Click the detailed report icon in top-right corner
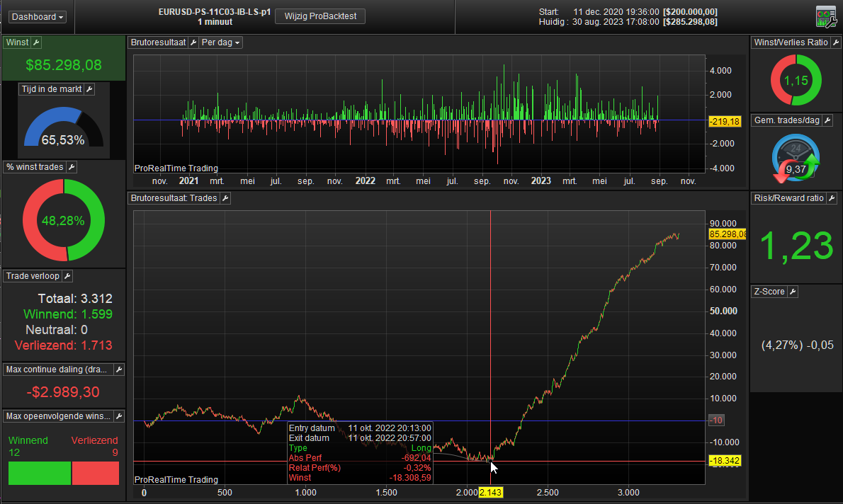The height and width of the screenshot is (504, 843). 826,16
